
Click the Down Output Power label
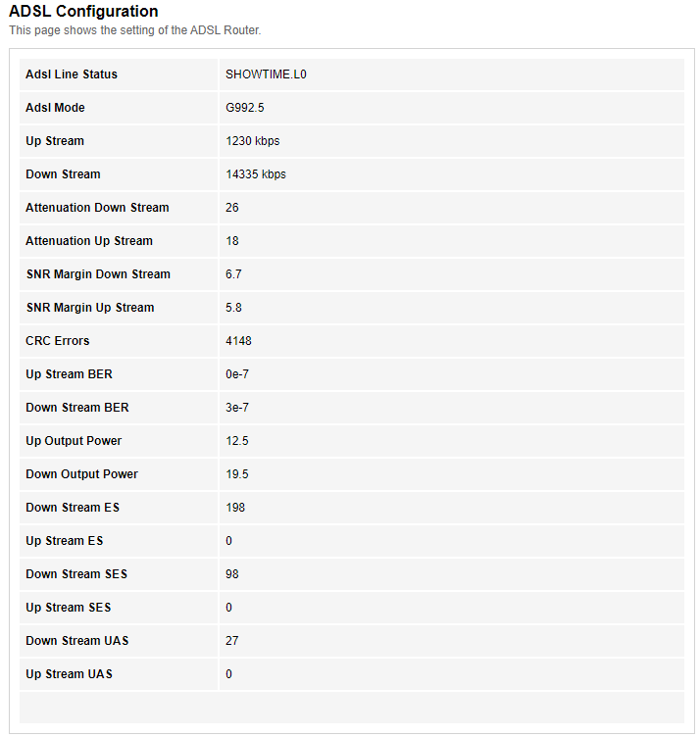coord(81,474)
